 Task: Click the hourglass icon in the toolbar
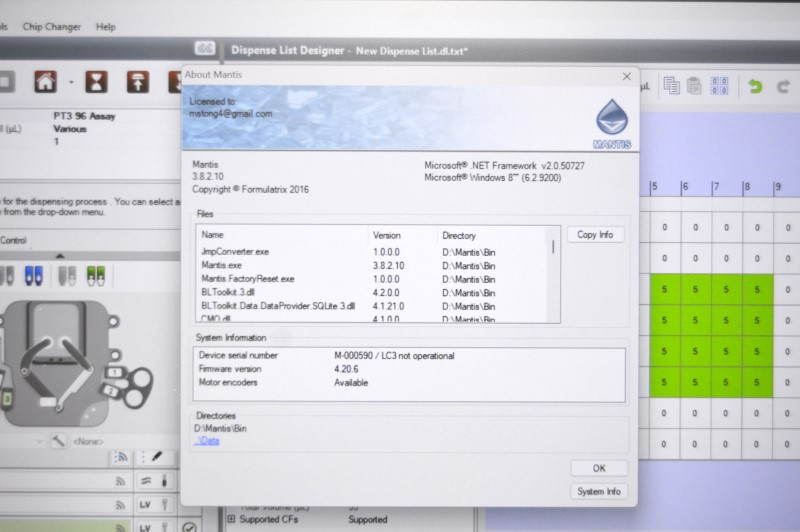pyautogui.click(x=96, y=82)
